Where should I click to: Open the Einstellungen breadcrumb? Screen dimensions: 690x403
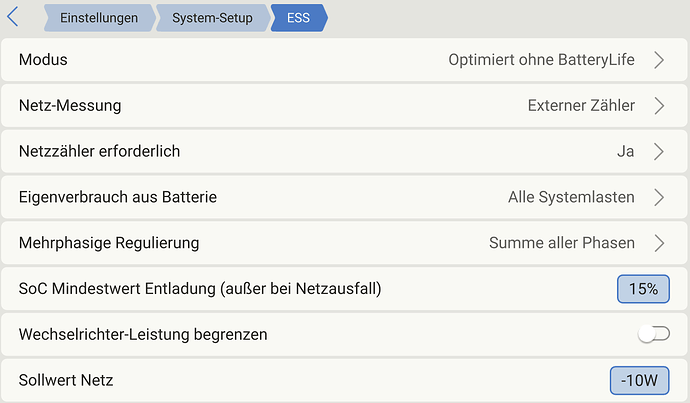point(99,18)
